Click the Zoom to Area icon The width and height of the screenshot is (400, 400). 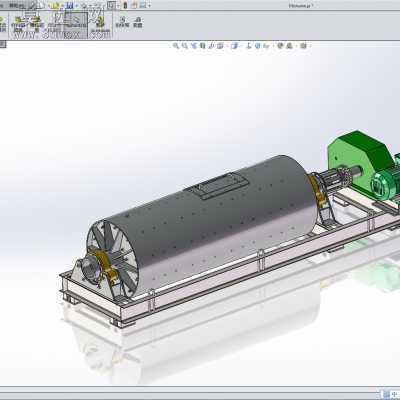click(185, 46)
